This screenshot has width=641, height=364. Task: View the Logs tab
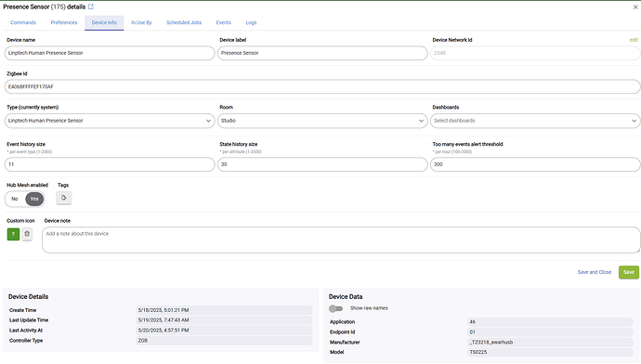251,23
